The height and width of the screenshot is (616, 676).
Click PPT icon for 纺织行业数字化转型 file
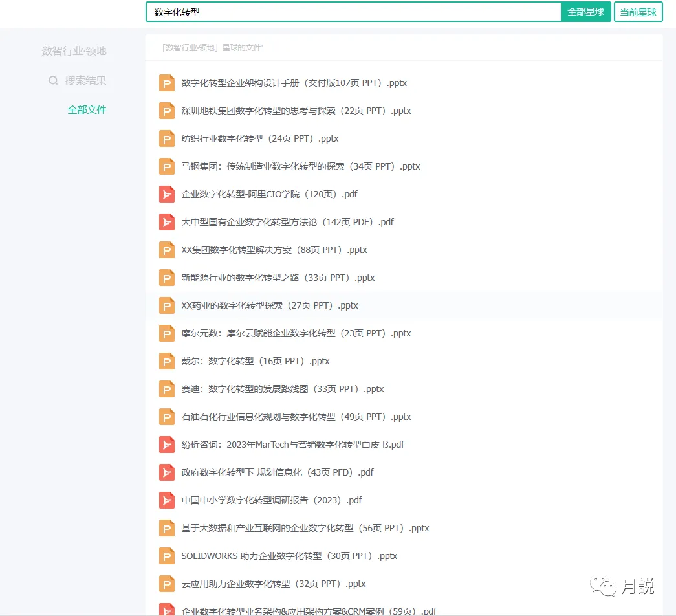(167, 138)
